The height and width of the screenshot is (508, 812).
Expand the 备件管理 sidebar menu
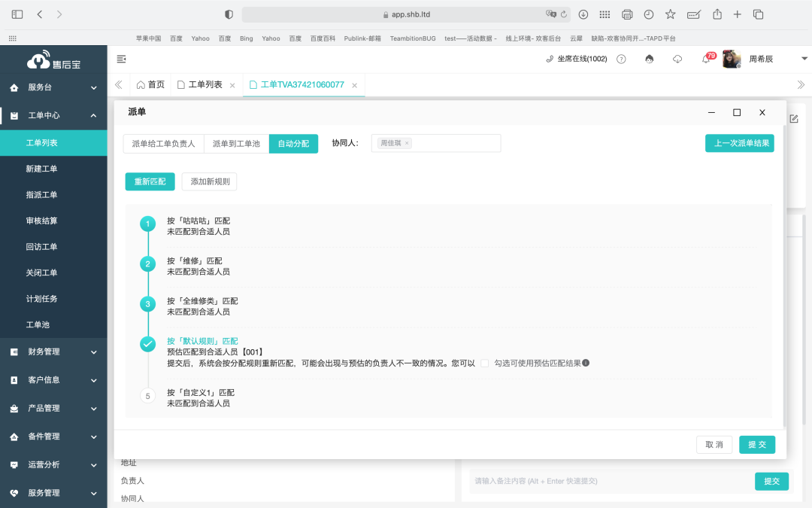[x=54, y=437]
